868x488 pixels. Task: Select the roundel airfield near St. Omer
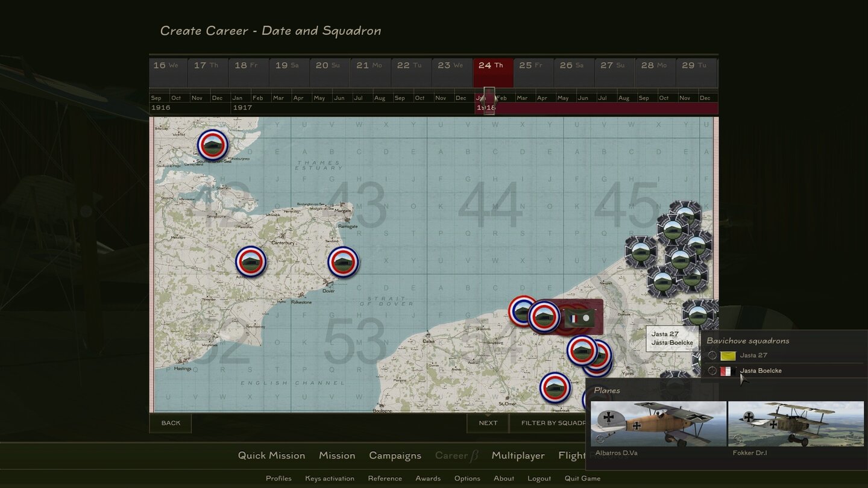pos(555,388)
